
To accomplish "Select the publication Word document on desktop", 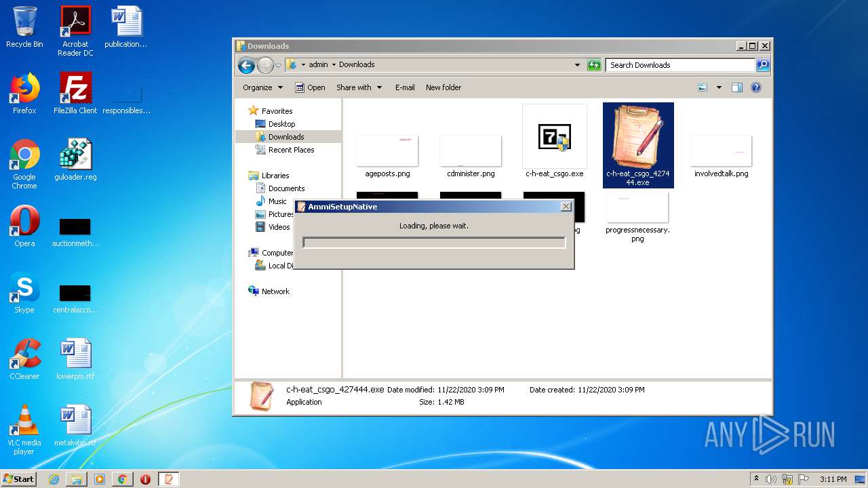I will (126, 27).
